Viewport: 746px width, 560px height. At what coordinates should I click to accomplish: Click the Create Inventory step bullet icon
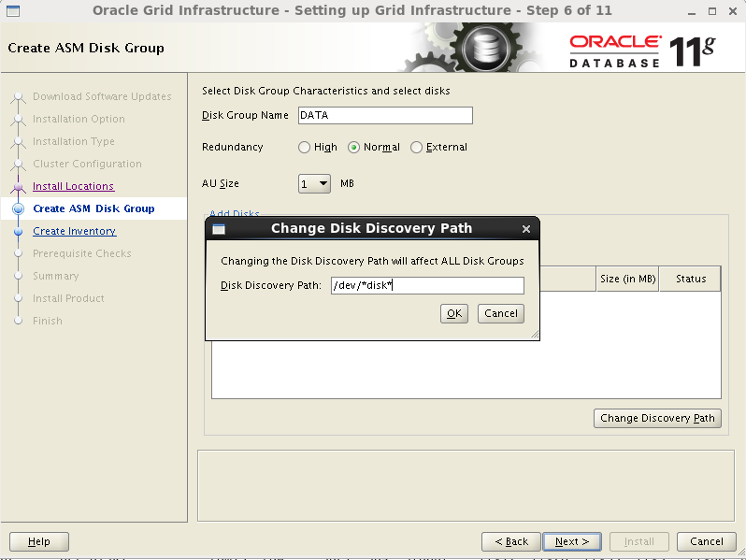click(x=18, y=232)
